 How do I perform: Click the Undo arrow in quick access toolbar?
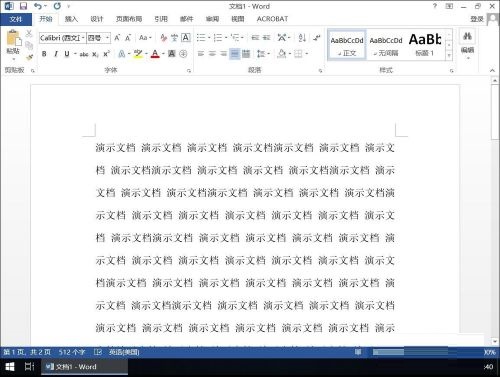(x=38, y=6)
